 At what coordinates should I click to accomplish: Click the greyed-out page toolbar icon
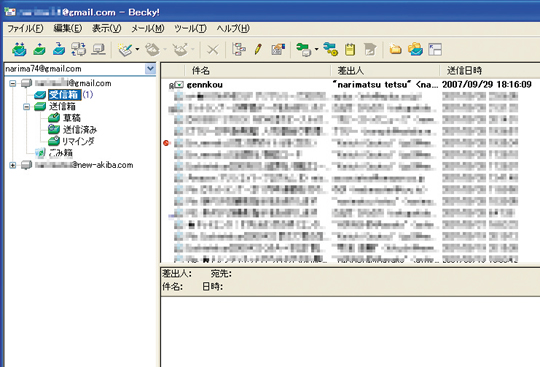coord(370,50)
